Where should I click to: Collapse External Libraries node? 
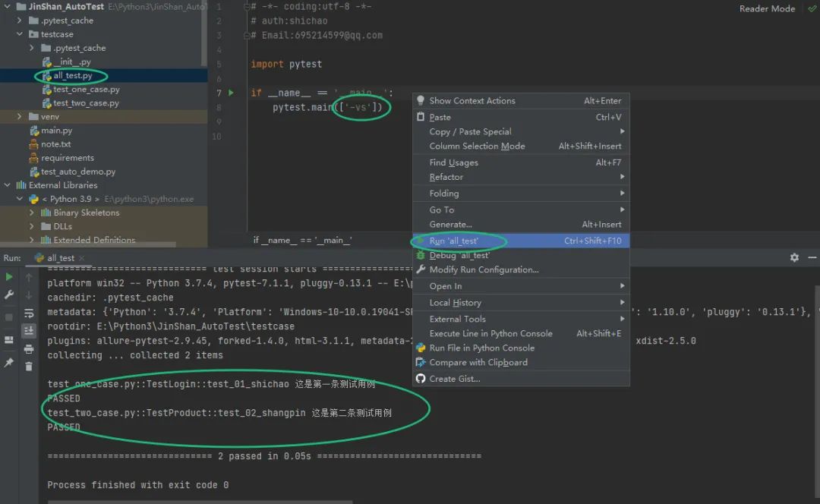point(8,185)
